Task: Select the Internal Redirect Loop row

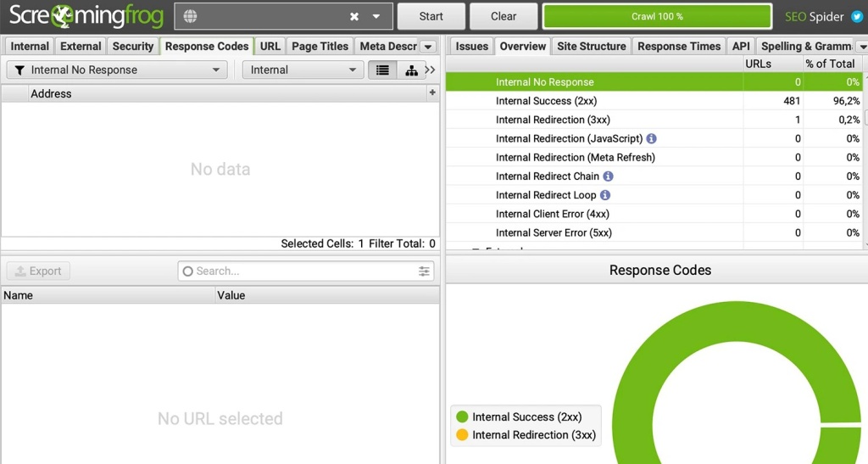Action: point(654,195)
